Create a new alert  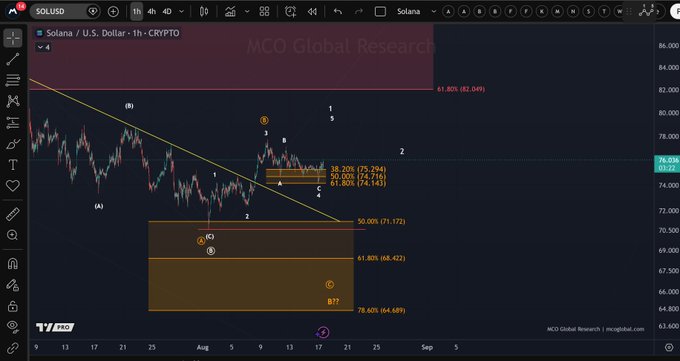tap(290, 12)
